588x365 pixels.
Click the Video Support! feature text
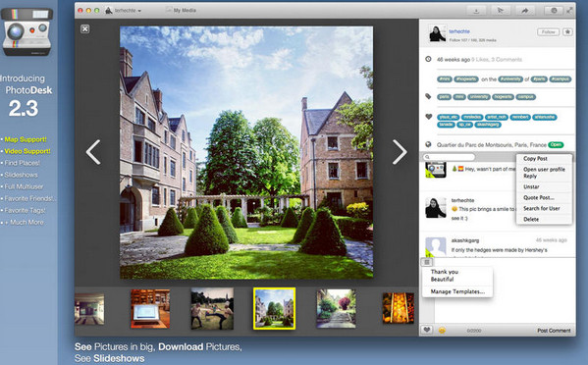(x=27, y=151)
